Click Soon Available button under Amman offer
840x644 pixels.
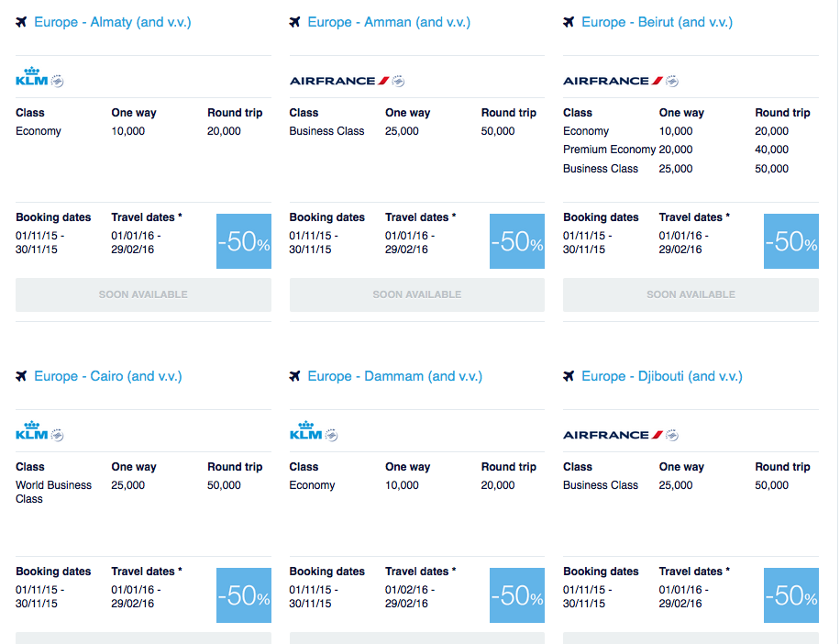(x=416, y=294)
